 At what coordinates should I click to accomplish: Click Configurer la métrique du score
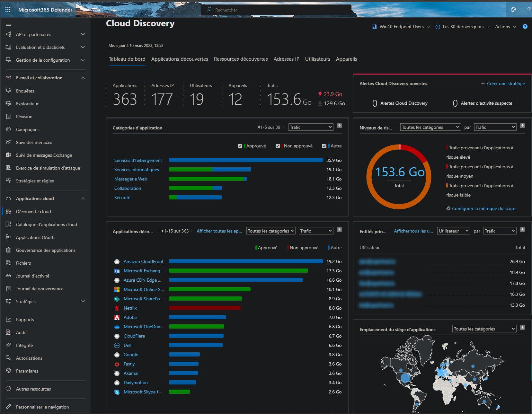483,208
